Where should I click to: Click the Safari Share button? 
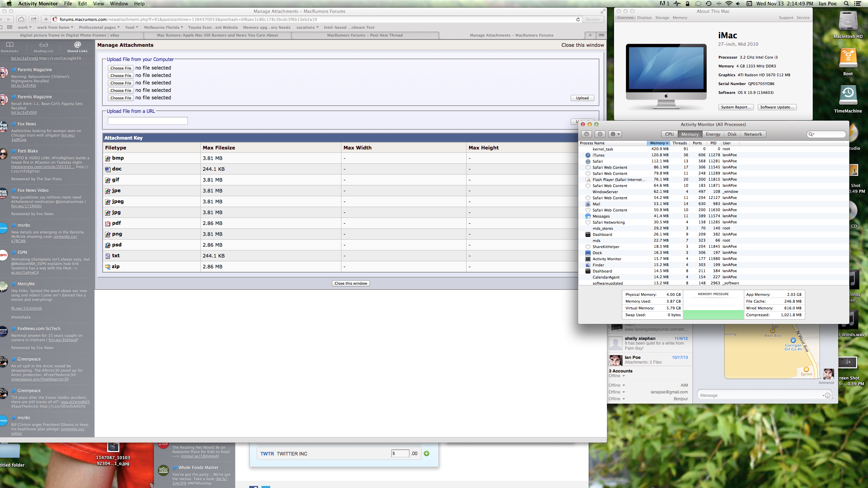[34, 19]
